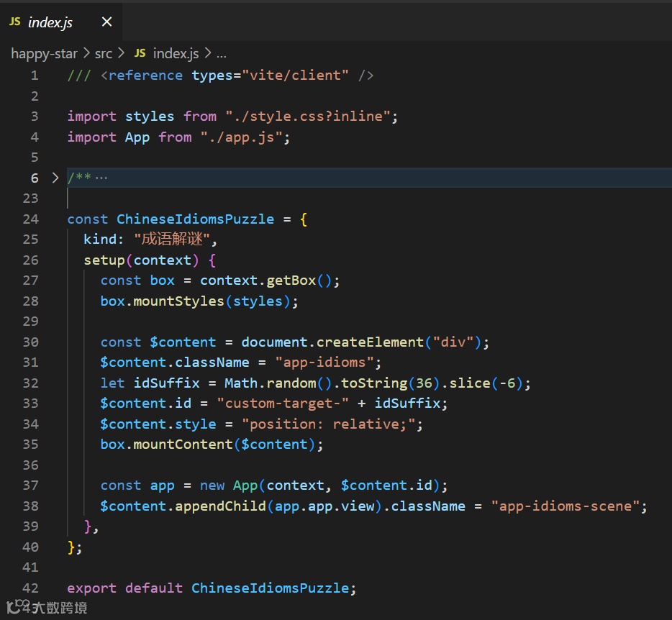Click the styles import identifier on line 3
The image size is (672, 620).
click(150, 116)
